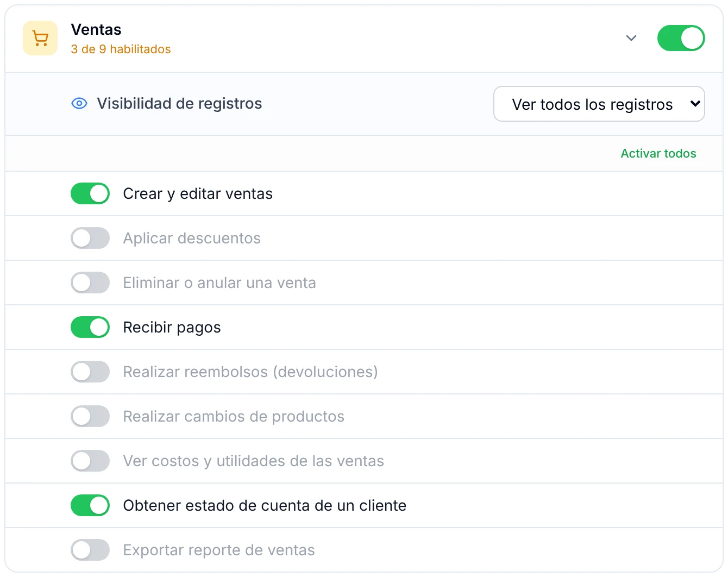Open the Ver todos los registros dropdown
728x577 pixels.
coord(599,104)
